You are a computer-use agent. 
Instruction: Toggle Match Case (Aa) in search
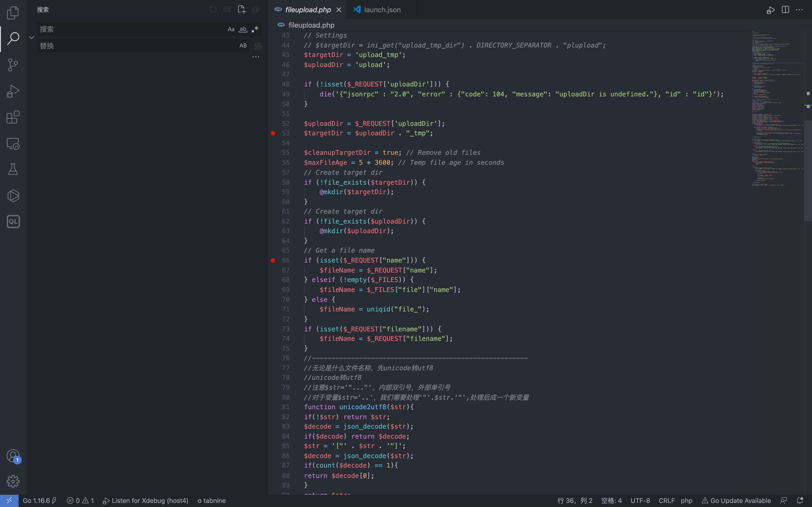pyautogui.click(x=231, y=29)
